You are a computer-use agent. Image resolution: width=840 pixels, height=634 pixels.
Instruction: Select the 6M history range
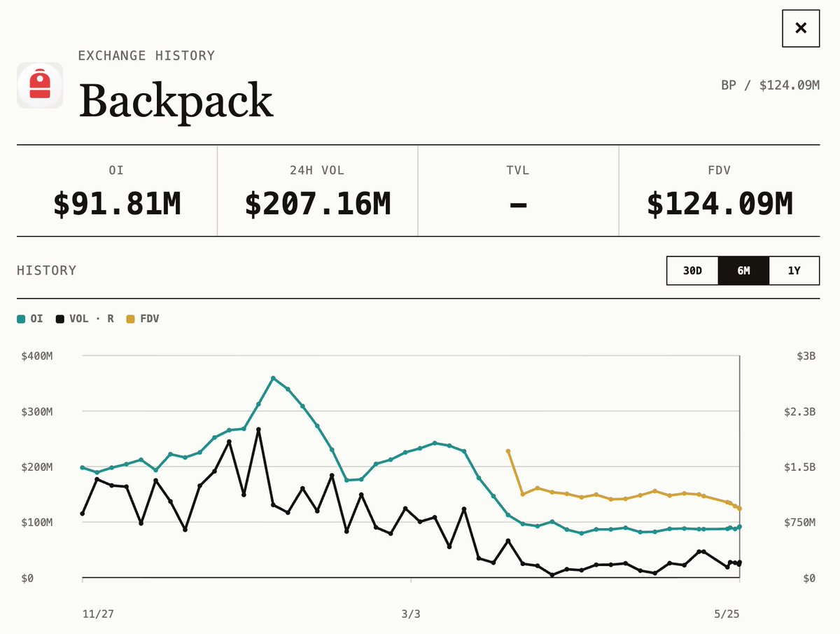coord(743,270)
